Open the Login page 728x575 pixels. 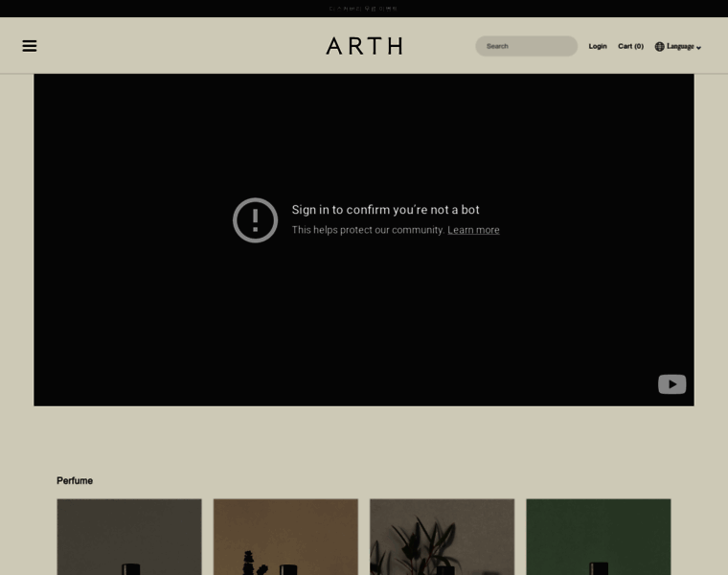pos(598,46)
